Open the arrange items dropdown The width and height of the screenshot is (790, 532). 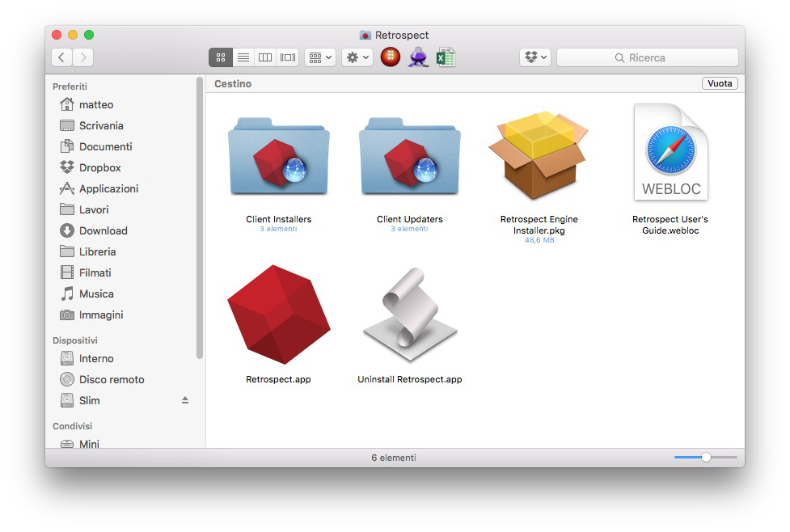(320, 57)
